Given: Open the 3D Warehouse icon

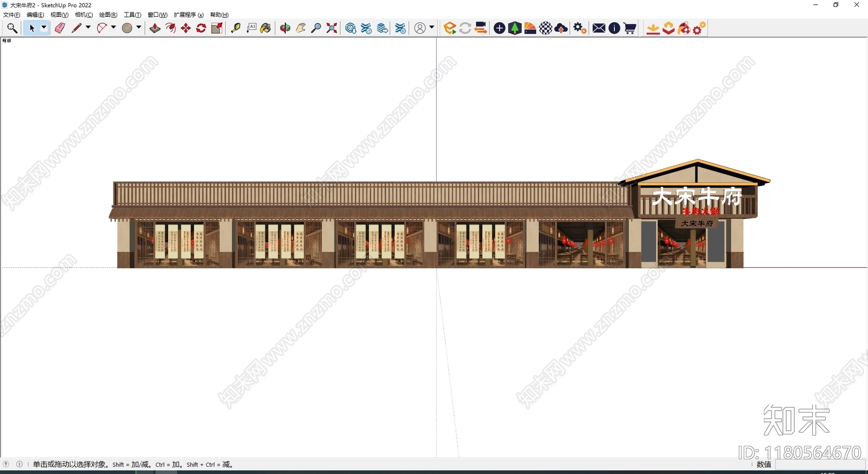Looking at the screenshot, I should click(x=351, y=28).
